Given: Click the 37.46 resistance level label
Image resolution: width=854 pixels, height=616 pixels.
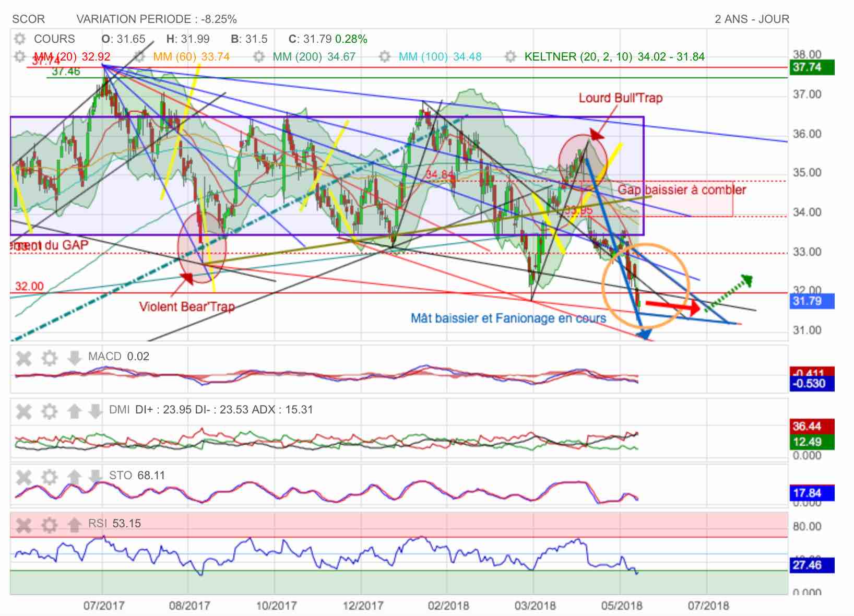Looking at the screenshot, I should click(x=66, y=72).
